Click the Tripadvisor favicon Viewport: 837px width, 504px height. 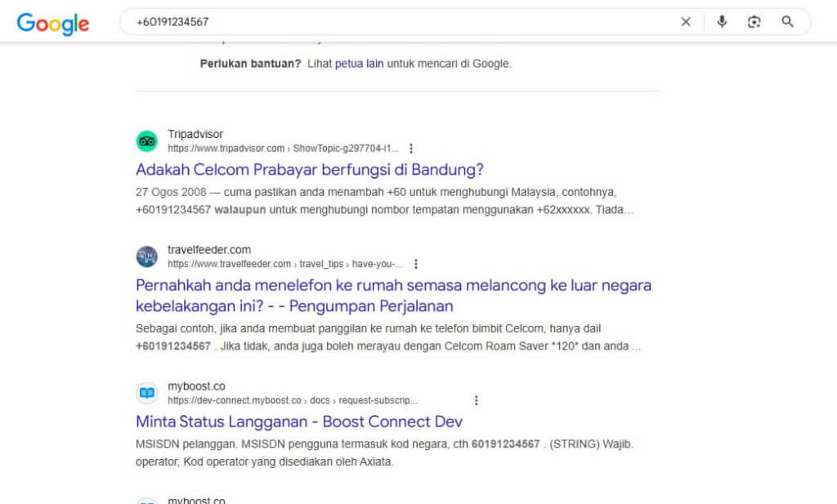tap(147, 141)
